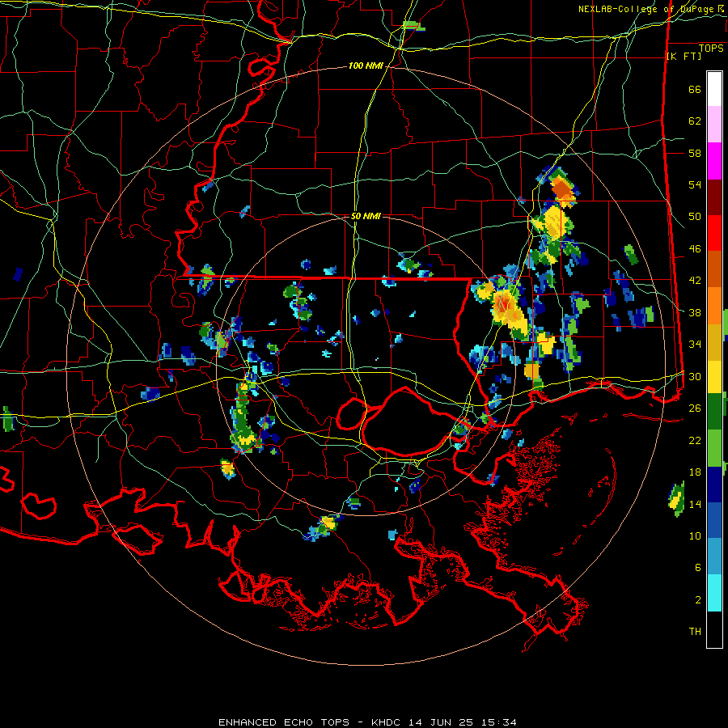This screenshot has height=728, width=728.
Task: Select the navy blue legend swatch
Action: (714, 485)
